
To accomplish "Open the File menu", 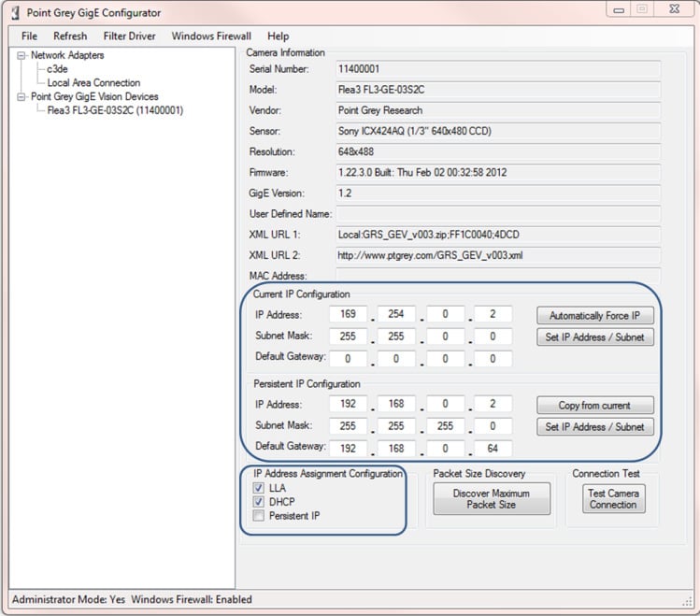I will [x=30, y=36].
